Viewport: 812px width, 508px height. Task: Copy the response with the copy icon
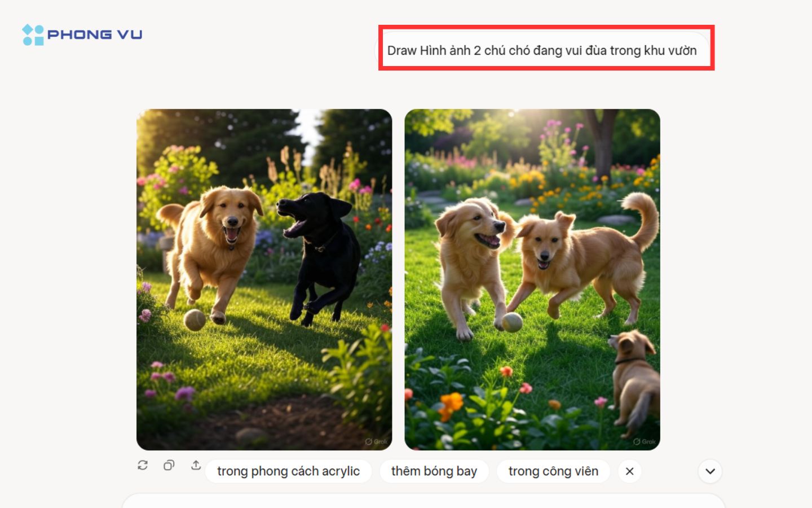(x=169, y=465)
